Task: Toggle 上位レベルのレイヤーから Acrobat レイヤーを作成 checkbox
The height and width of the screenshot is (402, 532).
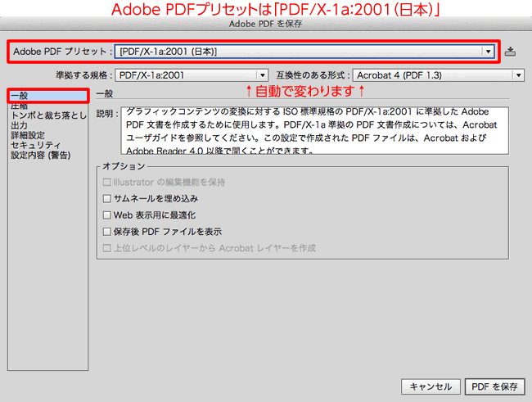Action: click(107, 248)
